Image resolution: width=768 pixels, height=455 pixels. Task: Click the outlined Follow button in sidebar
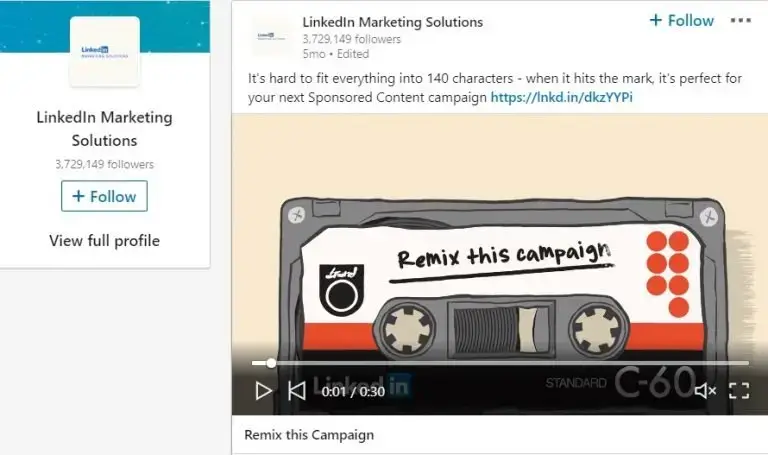pyautogui.click(x=104, y=196)
